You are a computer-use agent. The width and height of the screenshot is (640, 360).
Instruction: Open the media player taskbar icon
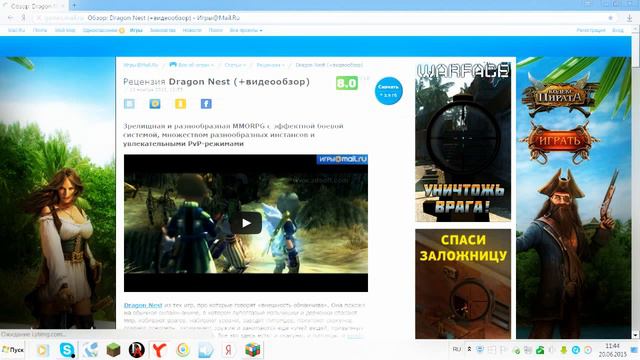point(43,350)
